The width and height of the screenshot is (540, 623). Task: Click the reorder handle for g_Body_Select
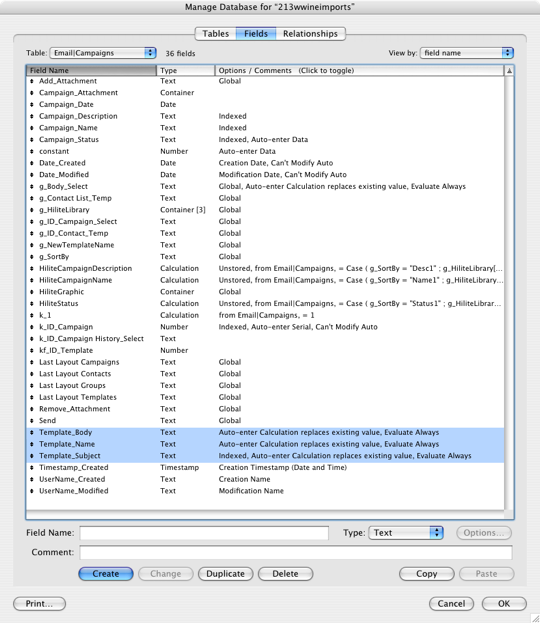(32, 186)
